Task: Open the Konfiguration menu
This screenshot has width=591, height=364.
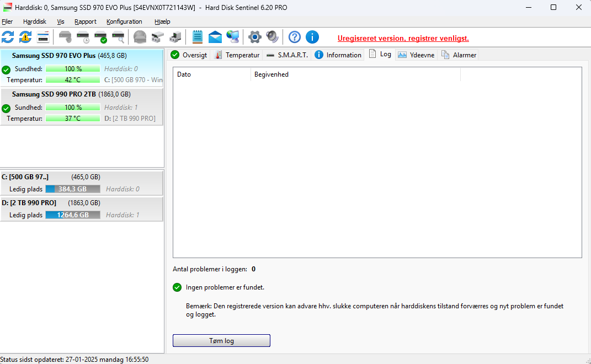Action: pos(124,22)
